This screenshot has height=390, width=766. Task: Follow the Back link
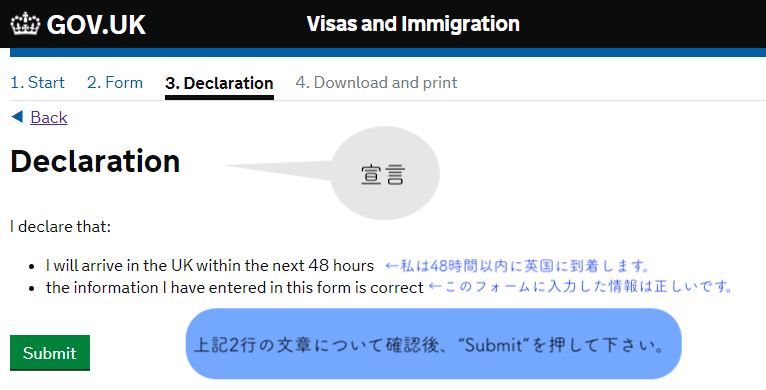[x=49, y=117]
